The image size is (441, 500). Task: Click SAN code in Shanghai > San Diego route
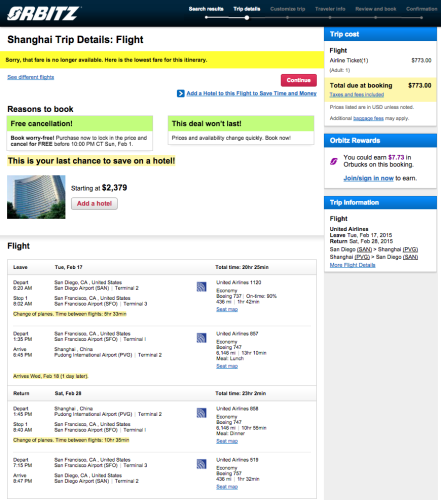[x=410, y=257]
